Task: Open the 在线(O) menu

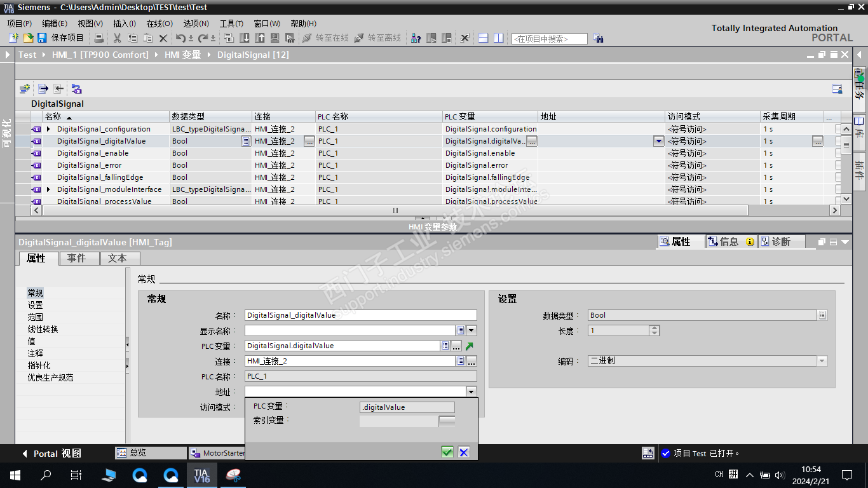Action: click(x=159, y=24)
